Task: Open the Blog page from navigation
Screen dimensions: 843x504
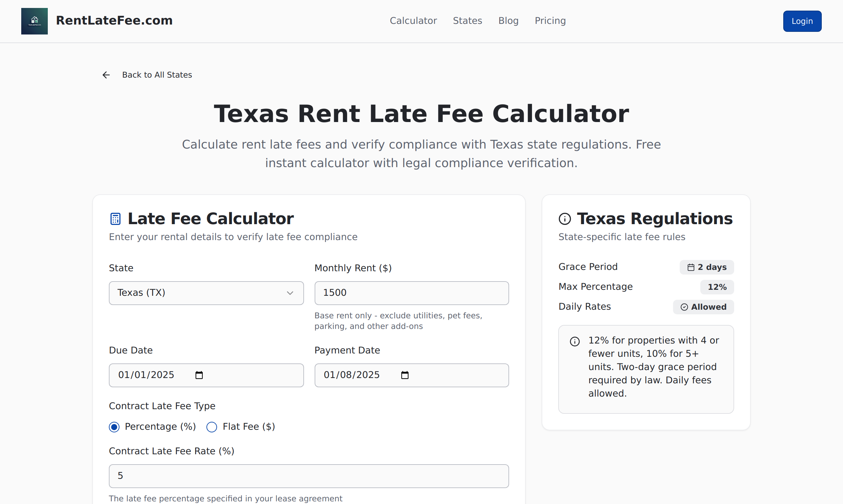Action: pos(508,21)
